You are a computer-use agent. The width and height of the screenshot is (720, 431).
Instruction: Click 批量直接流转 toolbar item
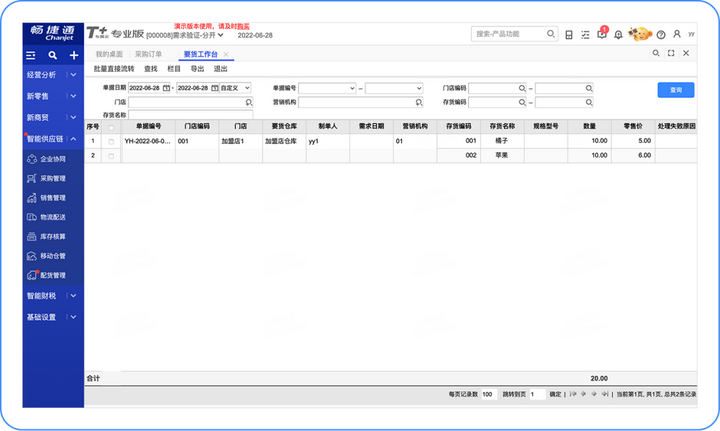pos(114,69)
